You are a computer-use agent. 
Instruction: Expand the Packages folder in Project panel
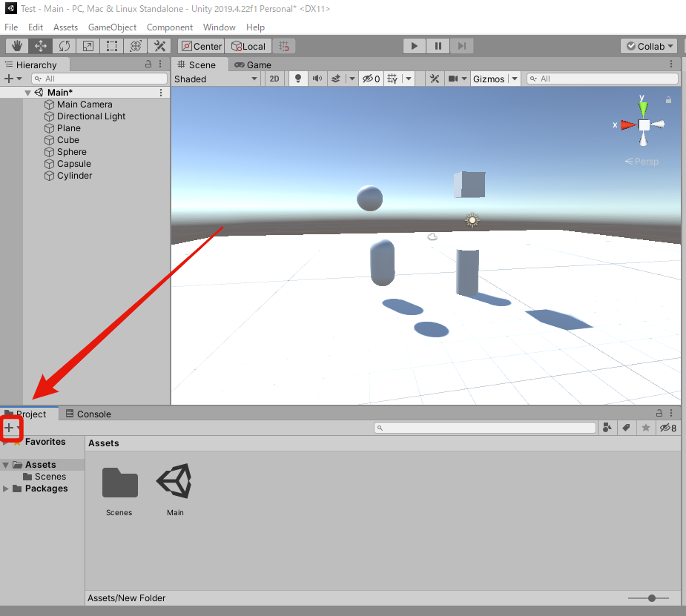pyautogui.click(x=6, y=489)
